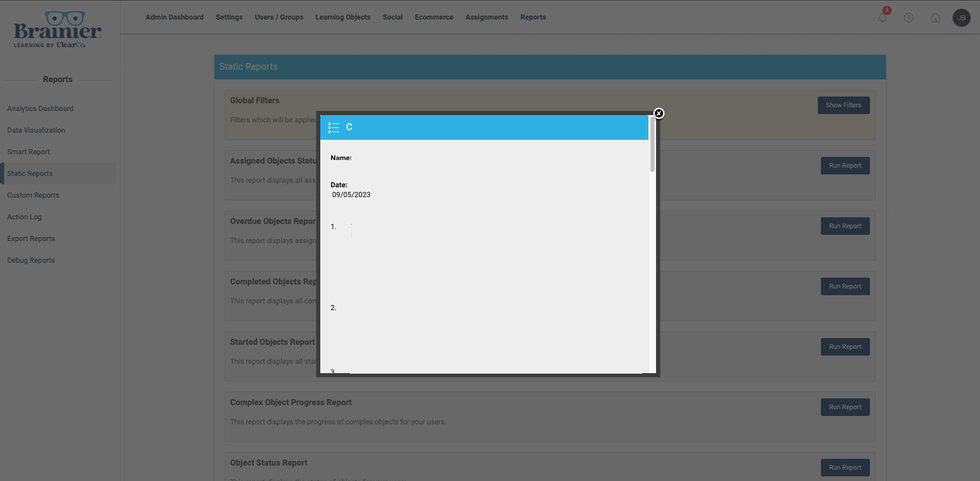Click the Complex Object Progress Report title
The image size is (980, 481).
tap(291, 403)
